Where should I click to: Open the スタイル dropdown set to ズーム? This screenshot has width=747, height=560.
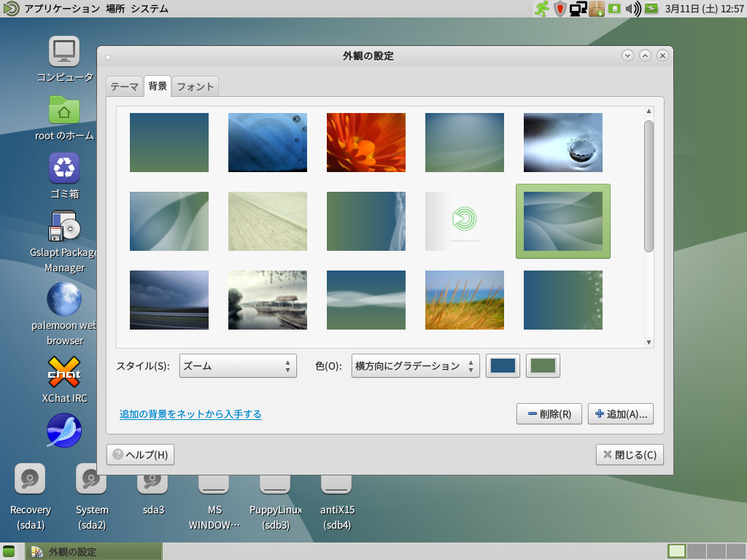pos(238,366)
